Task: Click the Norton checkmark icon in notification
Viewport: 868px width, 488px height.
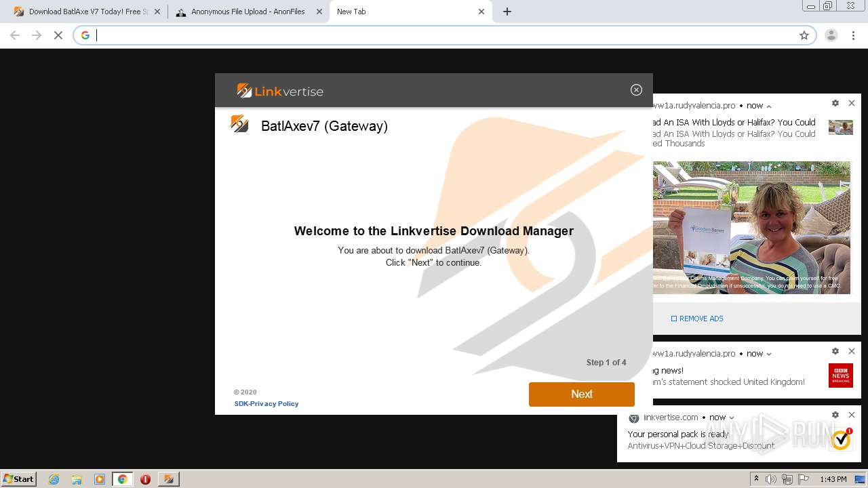Action: click(841, 439)
